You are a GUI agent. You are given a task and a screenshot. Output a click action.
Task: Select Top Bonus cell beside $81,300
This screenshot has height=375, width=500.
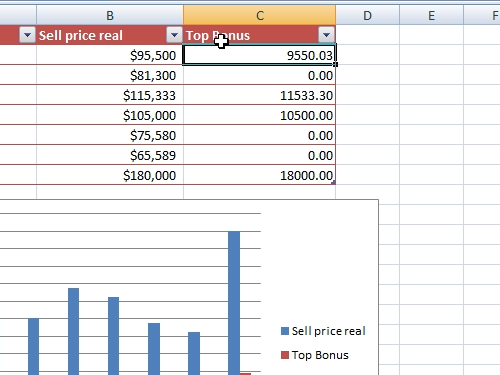point(260,75)
